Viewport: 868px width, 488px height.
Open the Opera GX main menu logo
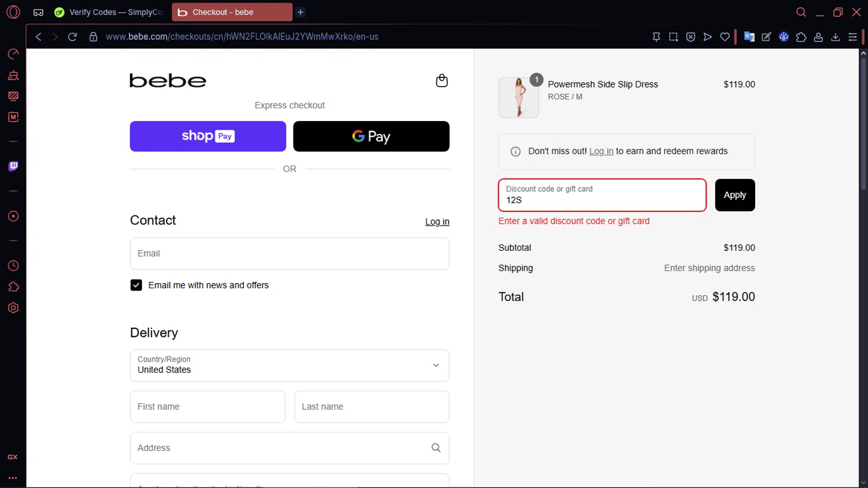pos(13,12)
